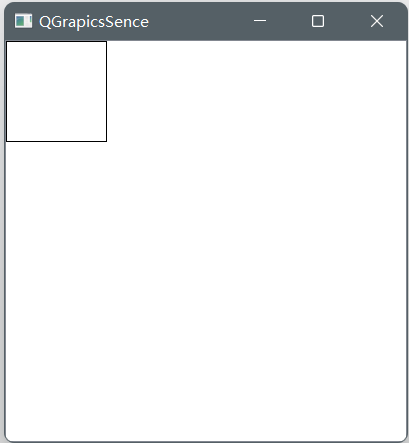Viewport: 409px width, 443px height.
Task: Click the center of the white graphics view
Action: click(x=206, y=241)
